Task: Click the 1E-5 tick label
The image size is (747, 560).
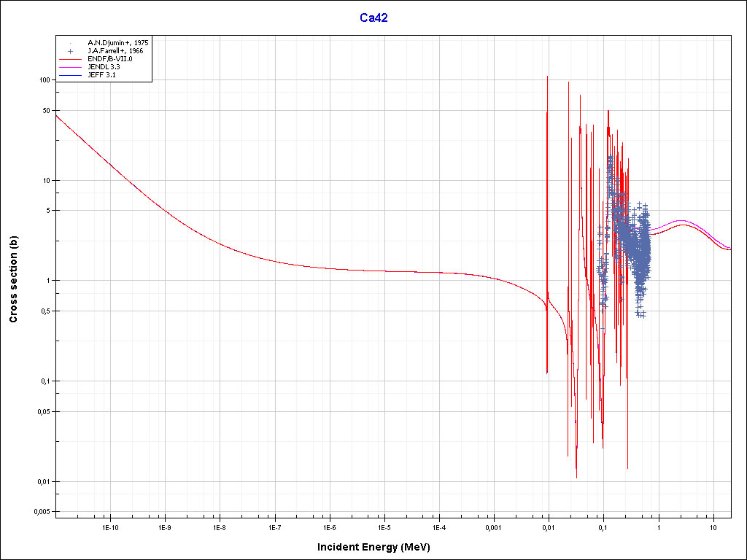Action: tap(384, 526)
